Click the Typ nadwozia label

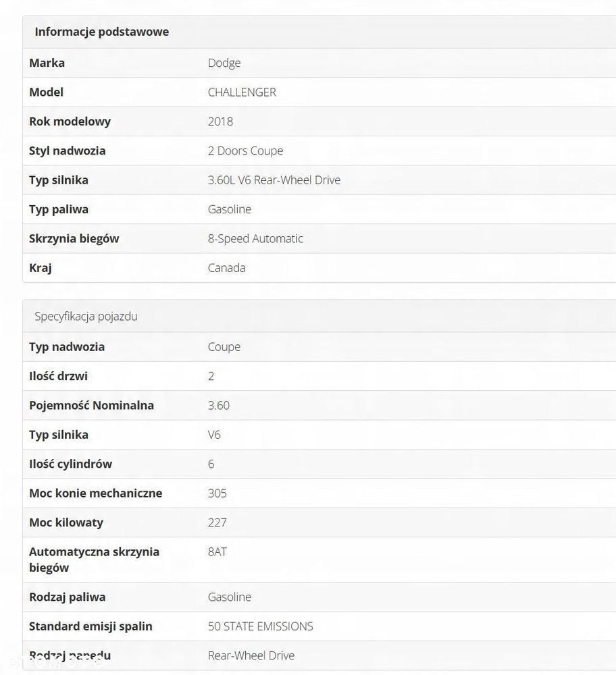click(x=67, y=347)
